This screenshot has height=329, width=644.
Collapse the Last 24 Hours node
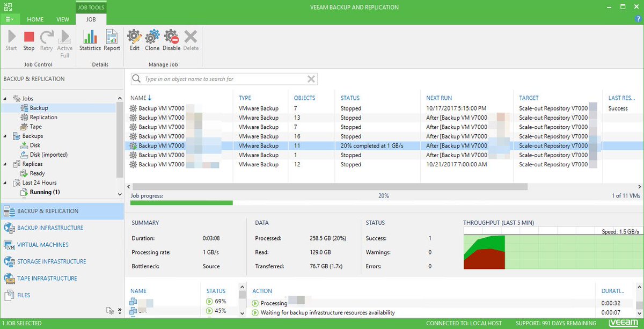[5, 183]
